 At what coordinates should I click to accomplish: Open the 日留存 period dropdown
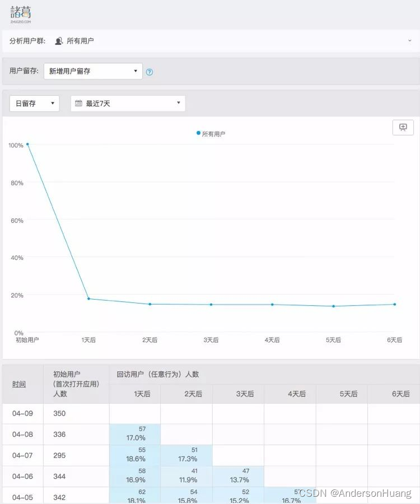pyautogui.click(x=34, y=104)
